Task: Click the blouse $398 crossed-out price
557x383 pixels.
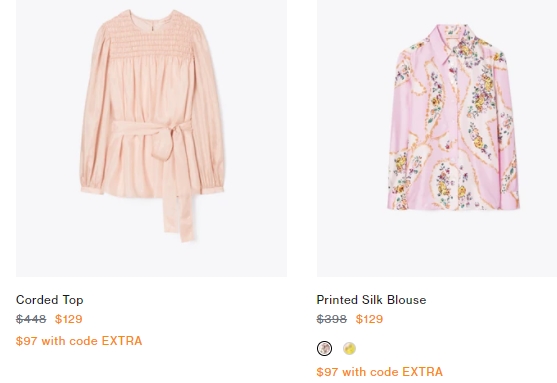Action: [331, 319]
